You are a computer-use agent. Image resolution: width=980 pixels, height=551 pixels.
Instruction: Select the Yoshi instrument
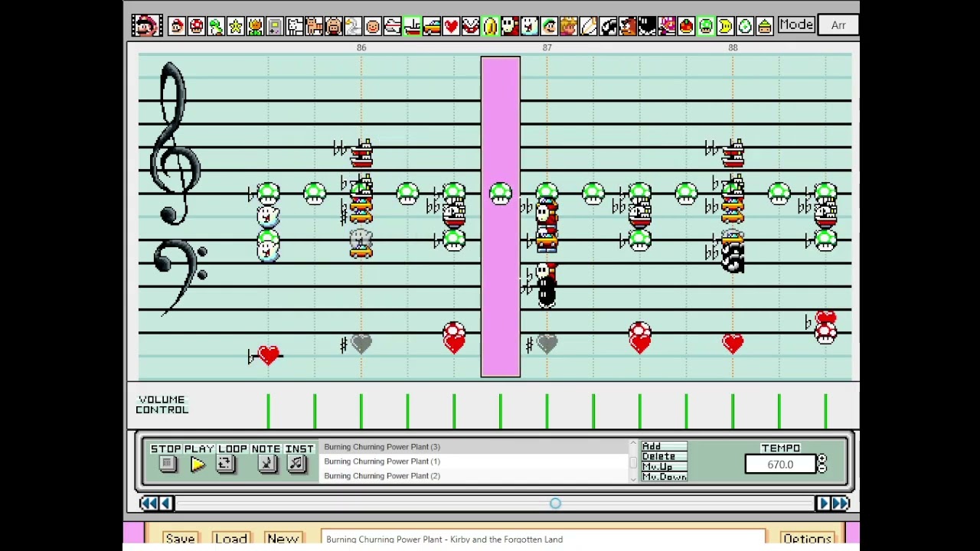[216, 26]
